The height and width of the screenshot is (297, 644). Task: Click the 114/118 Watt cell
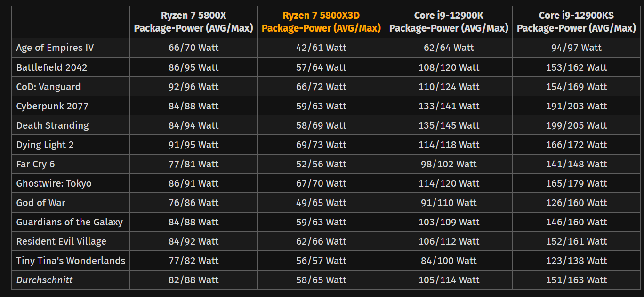pyautogui.click(x=449, y=145)
